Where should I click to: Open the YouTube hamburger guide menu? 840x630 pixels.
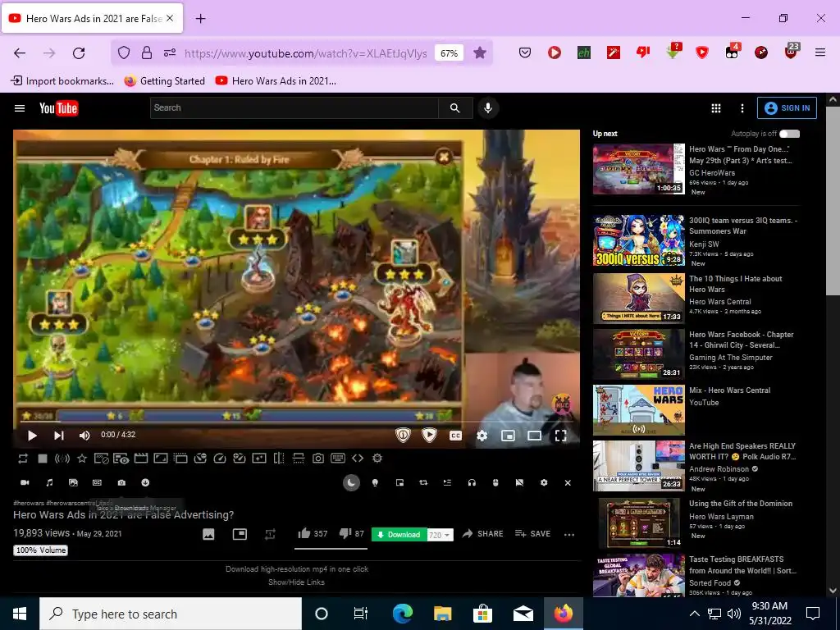tap(20, 108)
